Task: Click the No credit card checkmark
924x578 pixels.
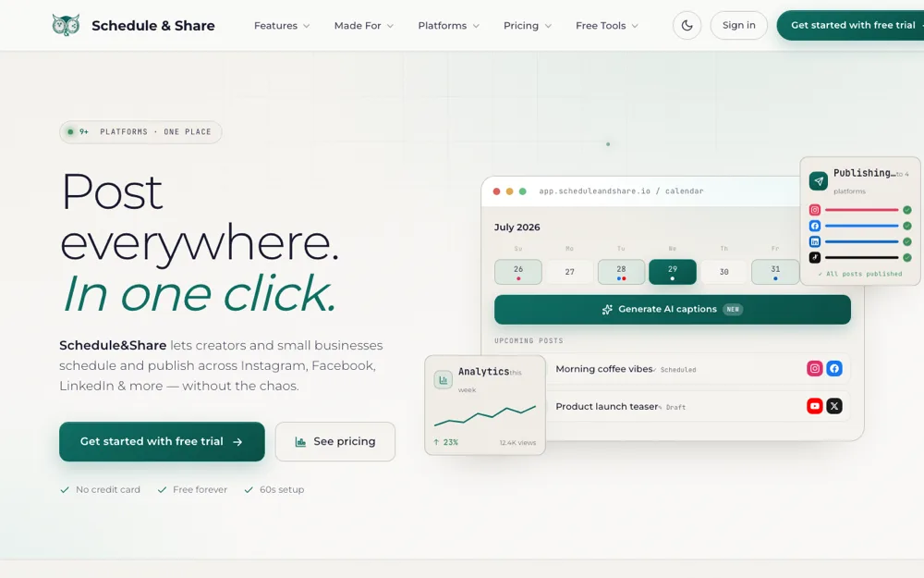Action: [65, 489]
